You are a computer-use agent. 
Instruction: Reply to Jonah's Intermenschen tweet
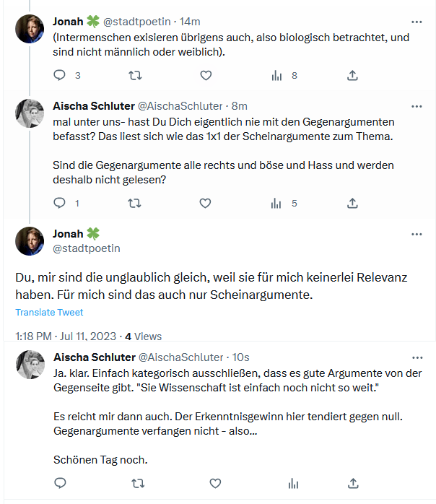pos(60,75)
